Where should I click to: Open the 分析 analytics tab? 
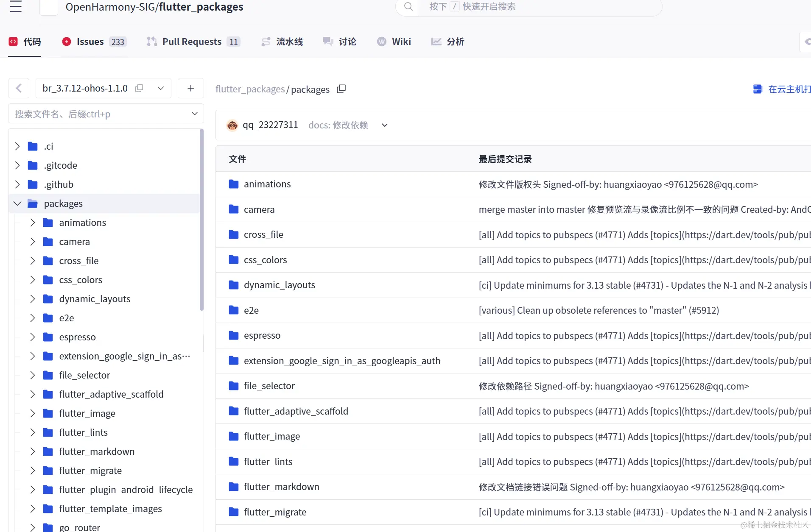point(448,42)
